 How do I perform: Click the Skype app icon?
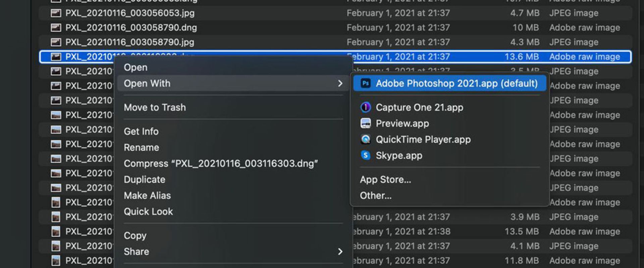[365, 155]
